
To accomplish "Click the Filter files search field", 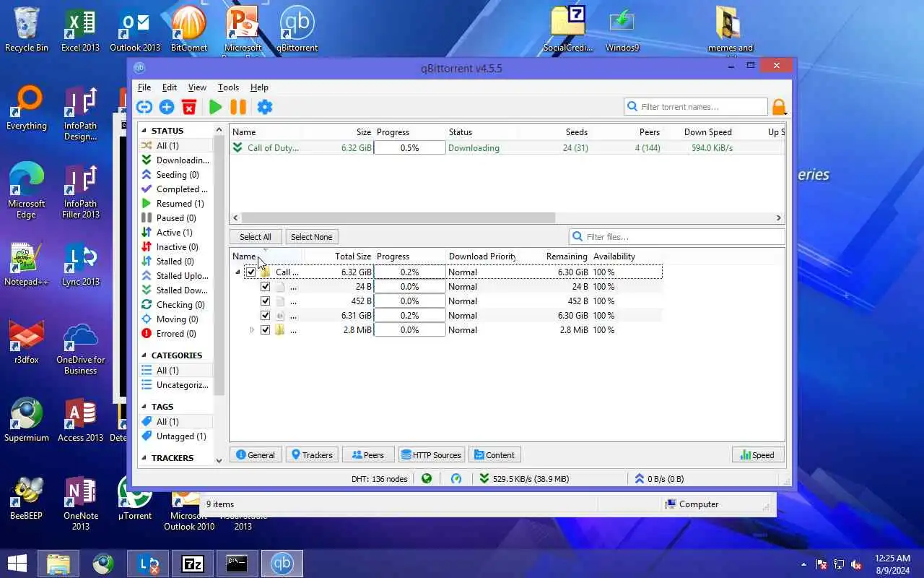I will coord(677,237).
